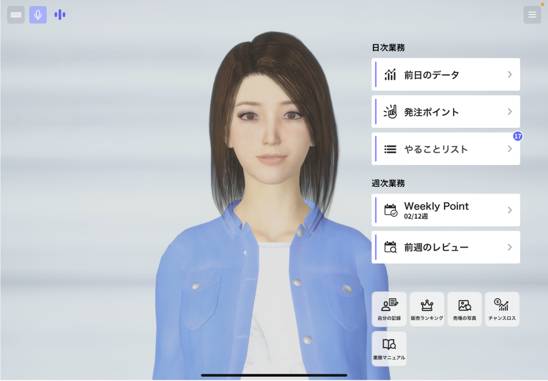
Task: Open 売場の写真 photo tile
Action: coord(464,309)
